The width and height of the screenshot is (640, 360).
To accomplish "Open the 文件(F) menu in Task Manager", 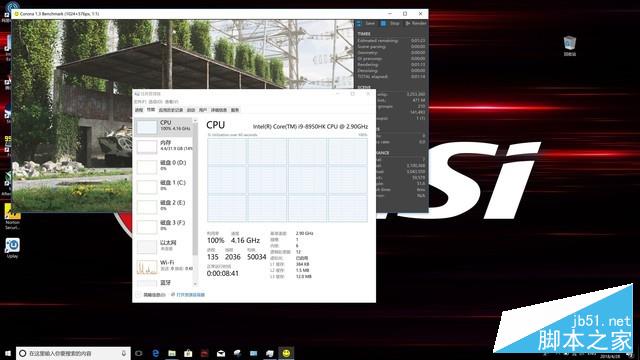I will 140,102.
